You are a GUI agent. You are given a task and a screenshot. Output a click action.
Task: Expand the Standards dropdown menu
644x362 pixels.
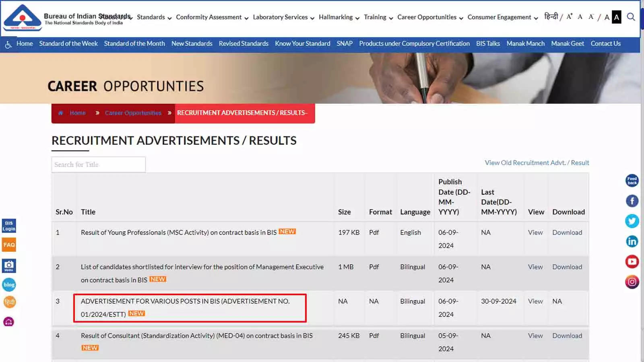[154, 17]
